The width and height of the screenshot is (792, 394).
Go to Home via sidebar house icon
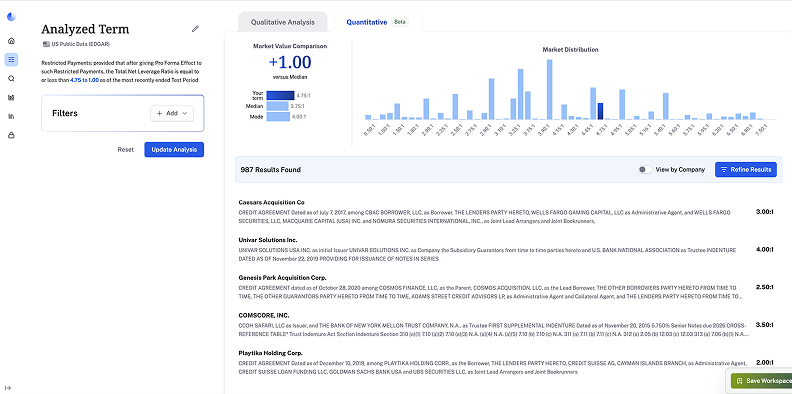point(11,41)
